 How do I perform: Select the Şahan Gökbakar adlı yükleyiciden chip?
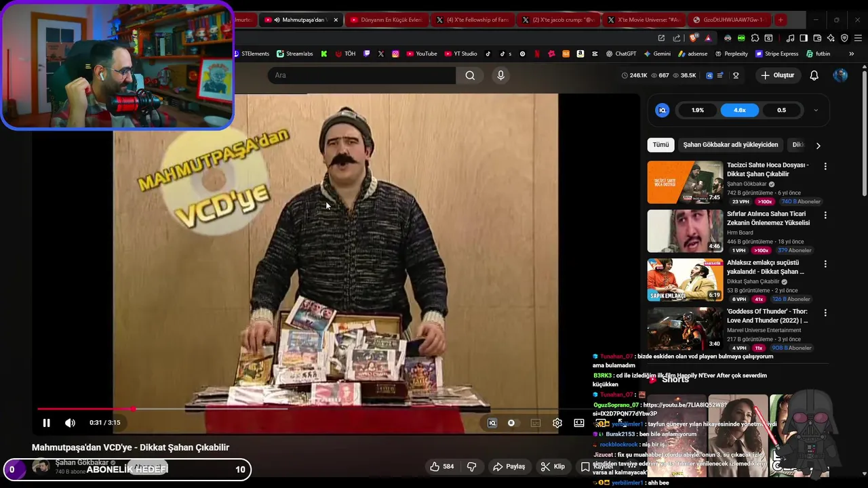730,145
